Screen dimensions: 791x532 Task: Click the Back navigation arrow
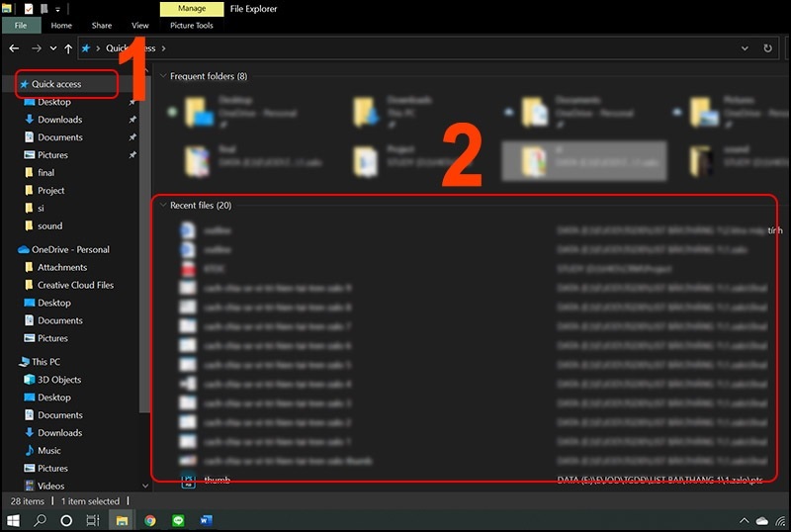tap(14, 47)
